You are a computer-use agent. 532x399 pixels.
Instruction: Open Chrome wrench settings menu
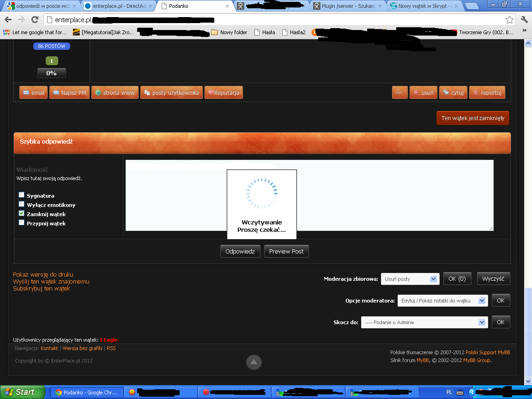pos(524,20)
